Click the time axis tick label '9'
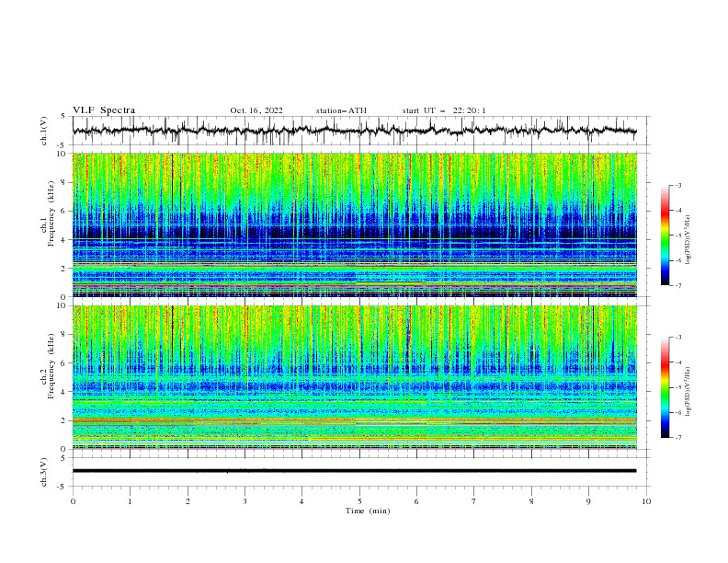The height and width of the screenshot is (563, 728). [588, 501]
